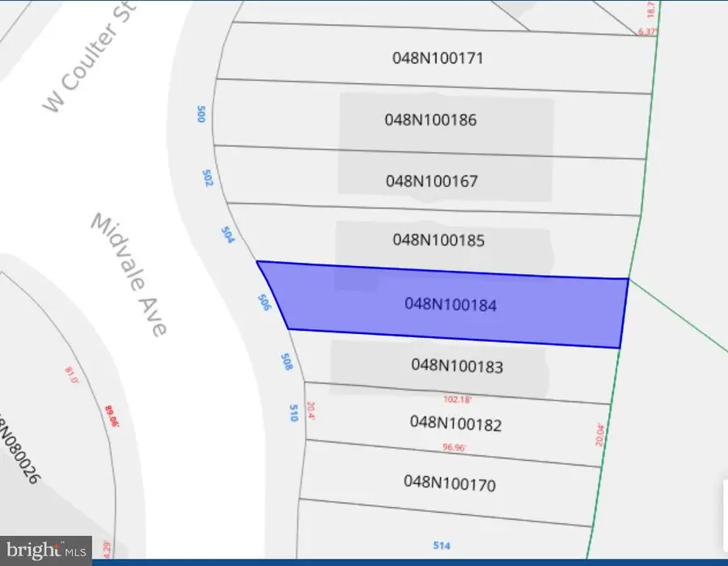Viewport: 728px width, 566px height.
Task: Select house number 500
Action: [x=201, y=114]
